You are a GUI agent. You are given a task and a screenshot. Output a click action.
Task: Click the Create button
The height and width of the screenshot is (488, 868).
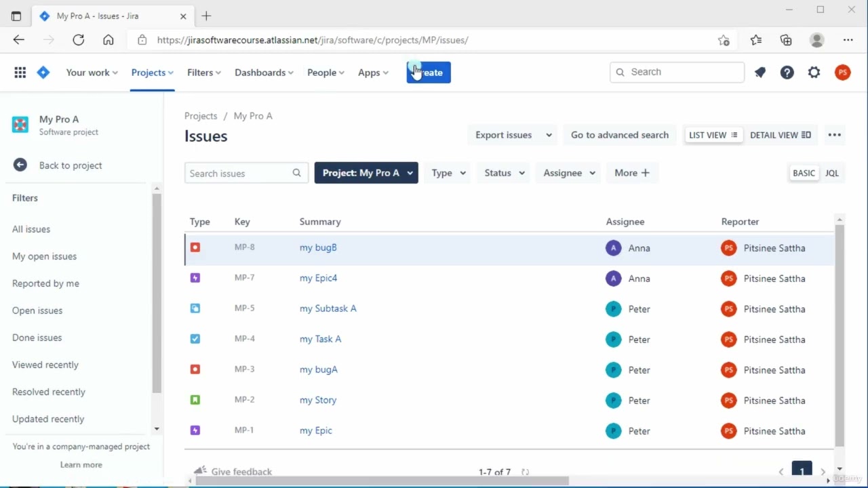pos(429,73)
